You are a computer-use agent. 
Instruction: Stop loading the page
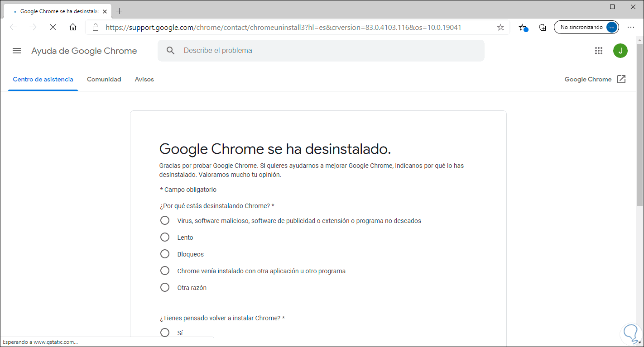(53, 27)
